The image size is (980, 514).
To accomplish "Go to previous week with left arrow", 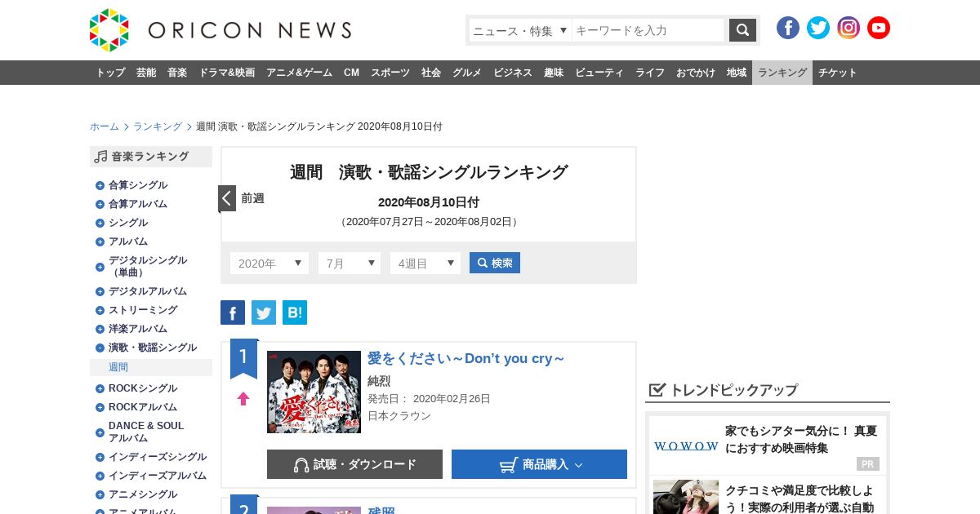I will 227,198.
